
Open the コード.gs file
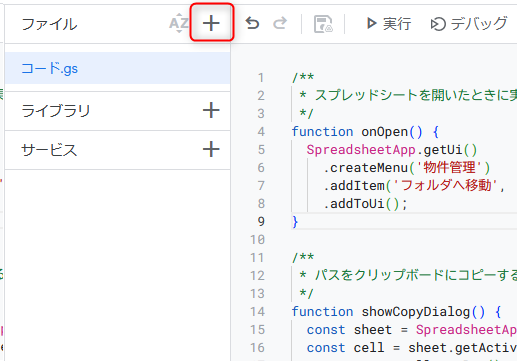(x=117, y=68)
